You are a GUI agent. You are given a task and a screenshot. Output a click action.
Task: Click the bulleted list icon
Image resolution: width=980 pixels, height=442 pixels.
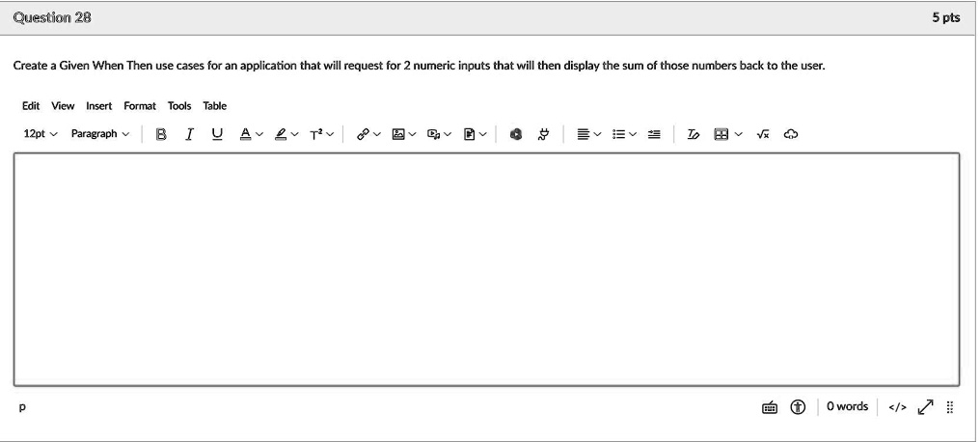click(618, 134)
